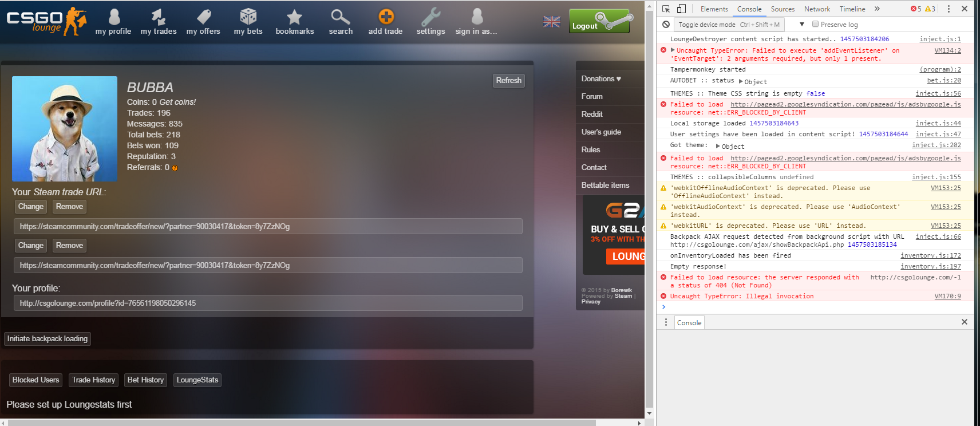The image size is (980, 426).
Task: Click the clear console icon
Action: 666,24
